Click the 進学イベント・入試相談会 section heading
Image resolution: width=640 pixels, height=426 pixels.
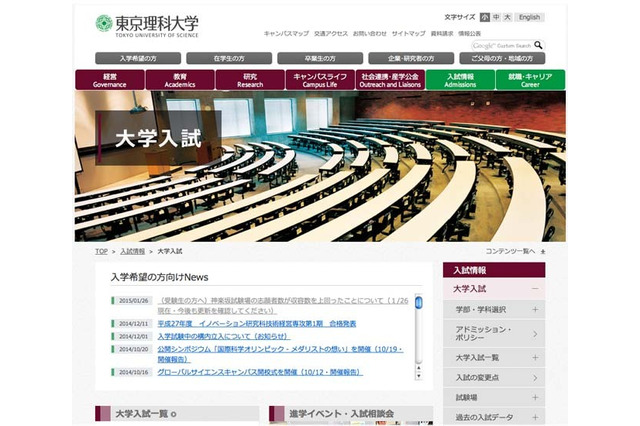coord(351,414)
